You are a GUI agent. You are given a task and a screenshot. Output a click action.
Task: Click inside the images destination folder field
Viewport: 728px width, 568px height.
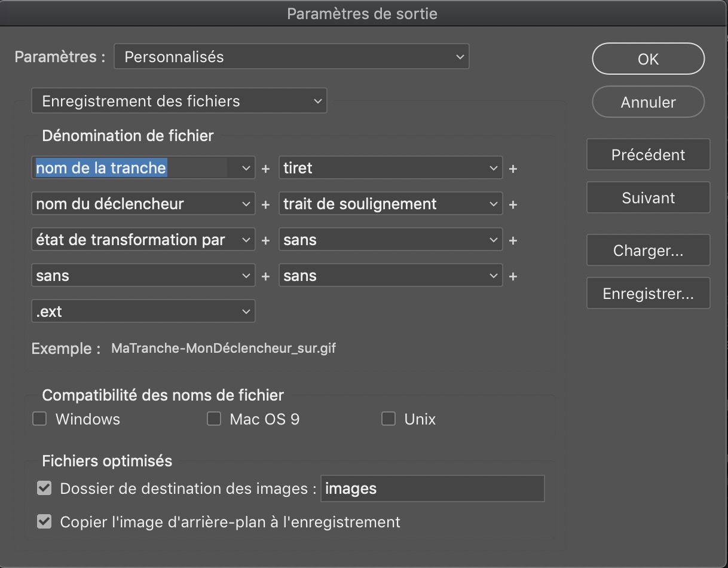pos(432,488)
